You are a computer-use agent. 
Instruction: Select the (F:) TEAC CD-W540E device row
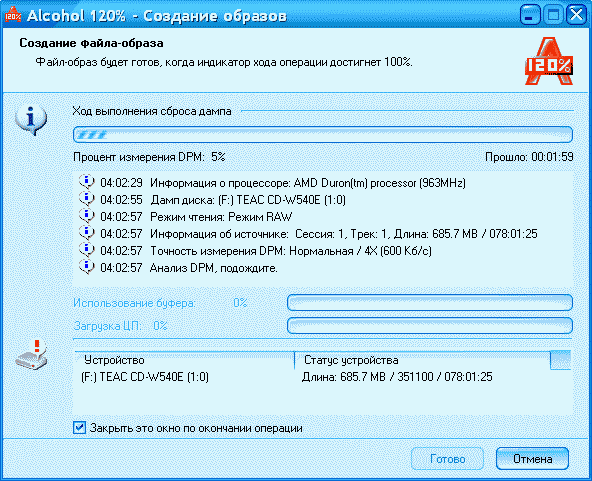pyautogui.click(x=323, y=377)
